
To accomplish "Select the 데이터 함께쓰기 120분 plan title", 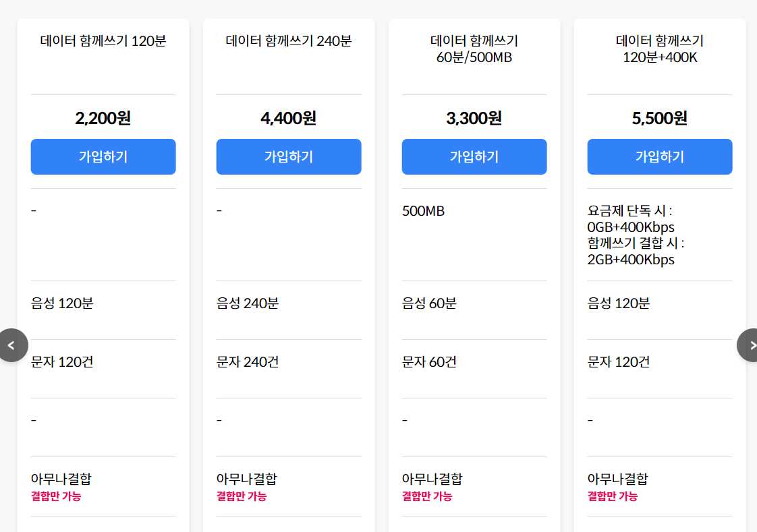I will coord(103,41).
